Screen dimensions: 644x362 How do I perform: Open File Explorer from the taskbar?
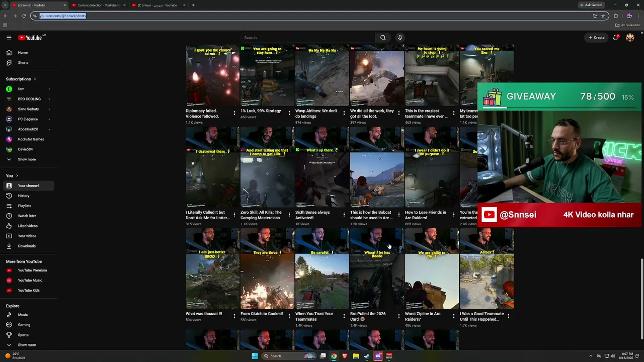[356, 356]
